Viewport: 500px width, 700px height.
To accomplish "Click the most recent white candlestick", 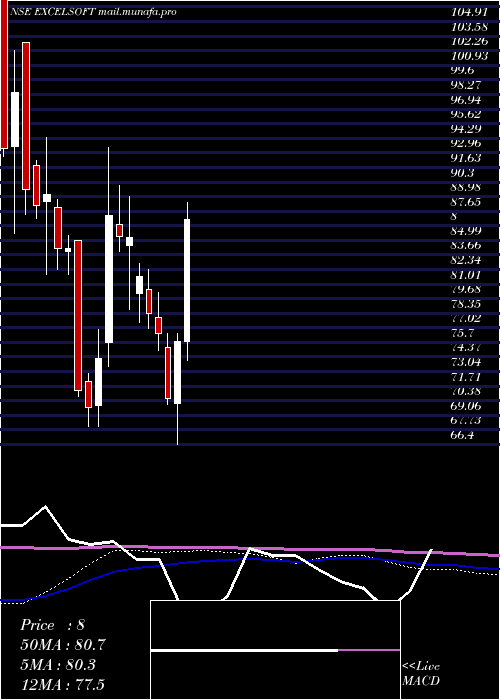I will pos(188,280).
